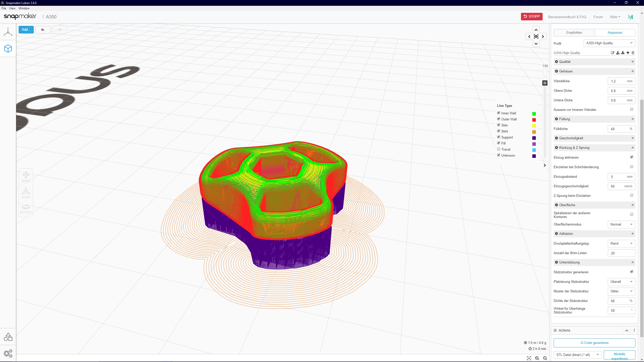
Task: Add a new profile with plus icon
Action: pyautogui.click(x=628, y=53)
